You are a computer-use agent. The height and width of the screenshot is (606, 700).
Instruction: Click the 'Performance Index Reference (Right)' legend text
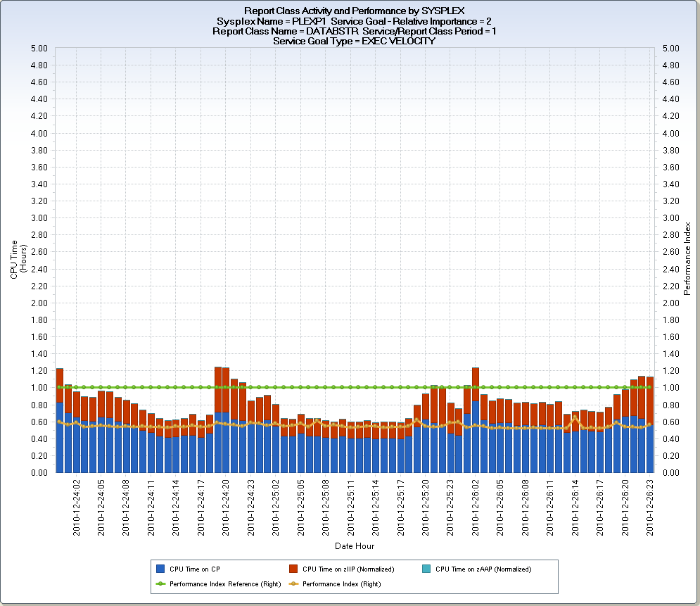coord(225,583)
